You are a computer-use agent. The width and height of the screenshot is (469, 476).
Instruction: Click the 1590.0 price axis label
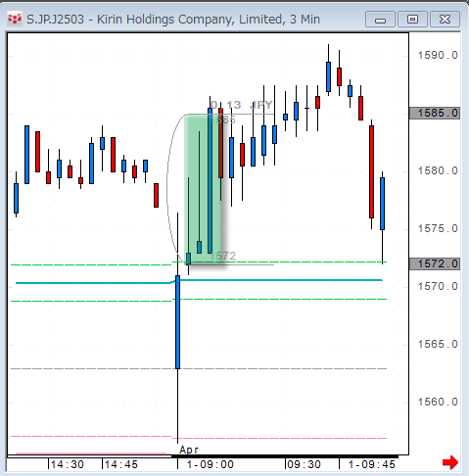[x=438, y=55]
